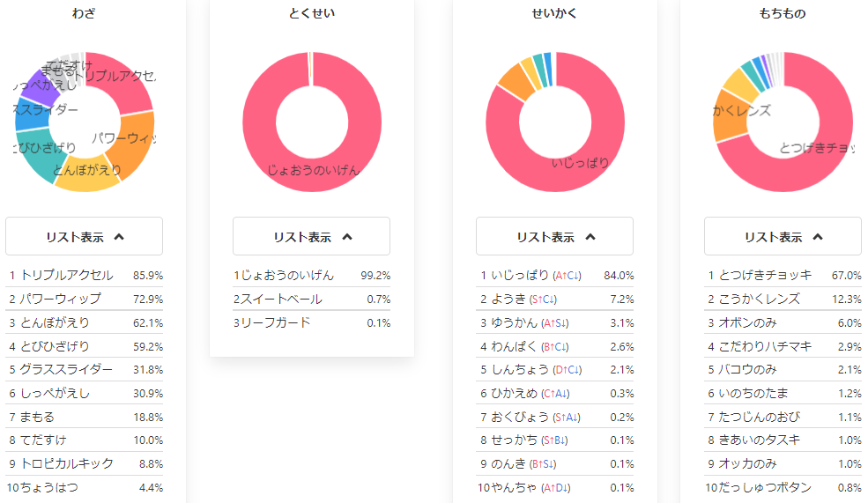Collapse the とくせい list with リスト表示 button

311,236
